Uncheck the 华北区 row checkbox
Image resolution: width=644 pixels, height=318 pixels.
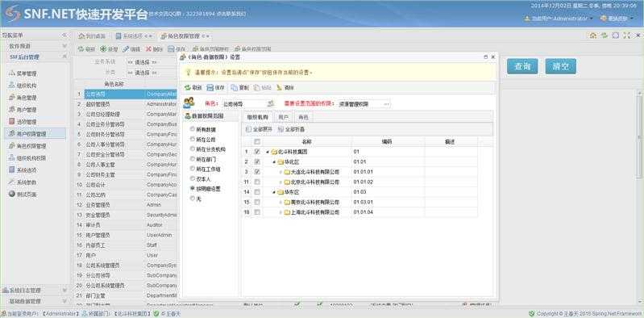[x=257, y=161]
